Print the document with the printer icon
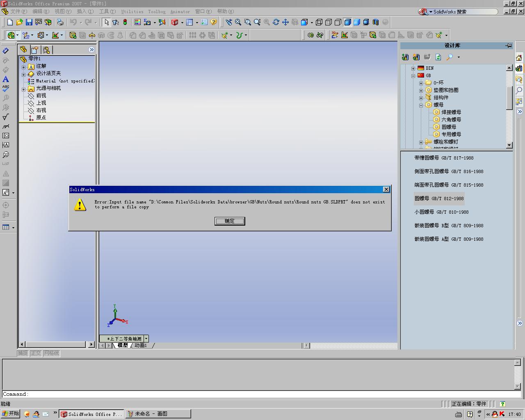The width and height of the screenshot is (525, 420). [x=60, y=22]
